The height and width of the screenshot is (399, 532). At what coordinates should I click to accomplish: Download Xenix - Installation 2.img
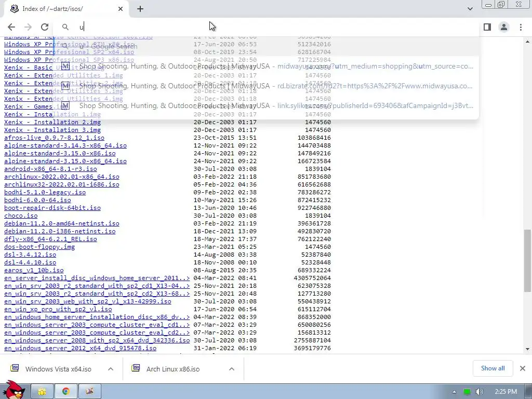coord(52,122)
